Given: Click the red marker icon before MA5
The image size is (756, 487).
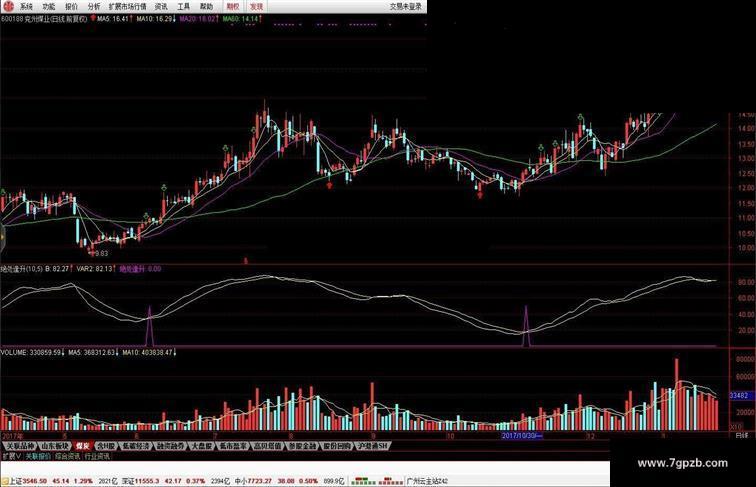Looking at the screenshot, I should 93,18.
